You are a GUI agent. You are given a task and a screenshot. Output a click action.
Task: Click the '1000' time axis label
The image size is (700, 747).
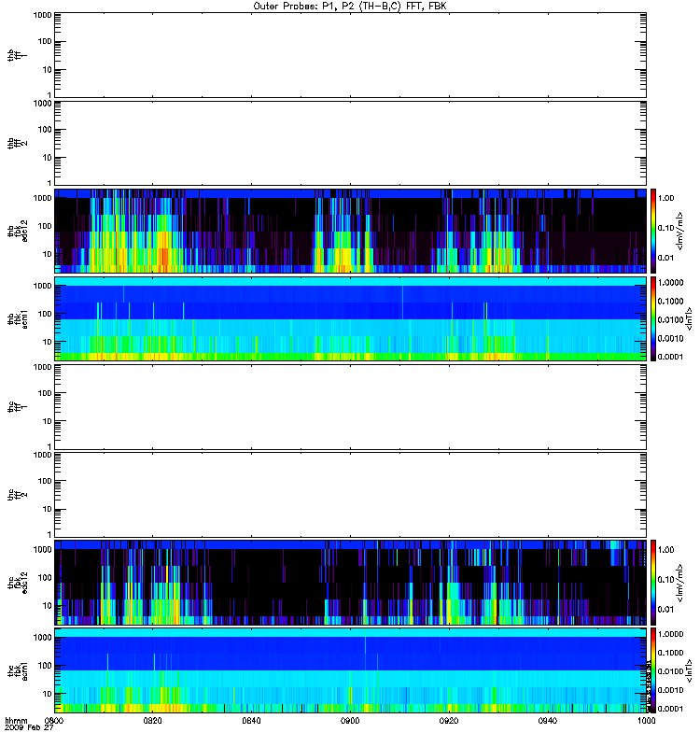(646, 720)
